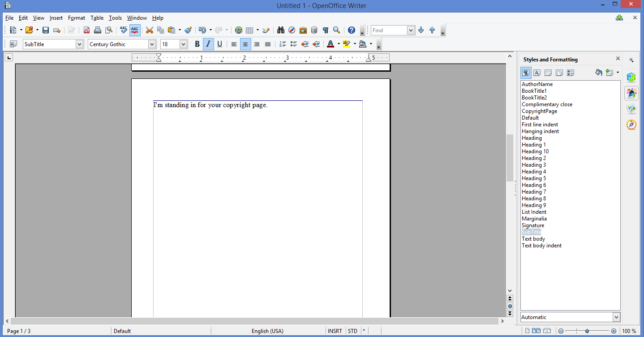Open the Highlighting color dropdown arrow
The image size is (644, 337).
[355, 44]
